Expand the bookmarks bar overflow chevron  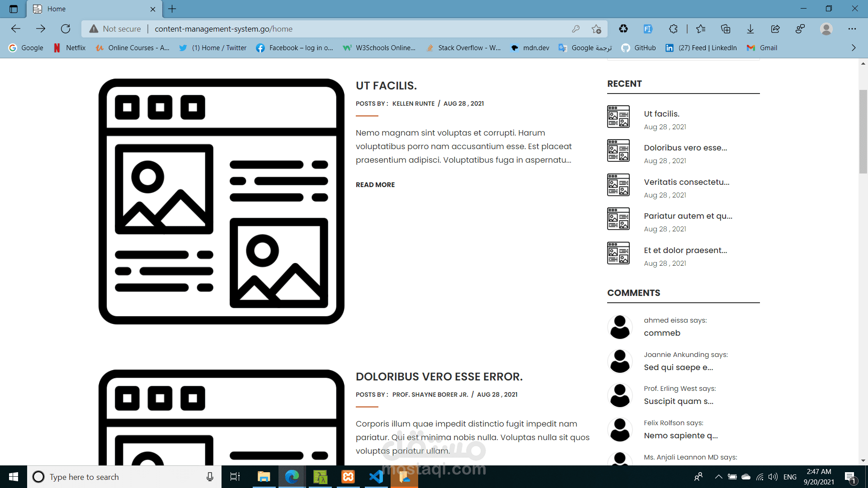coord(854,48)
